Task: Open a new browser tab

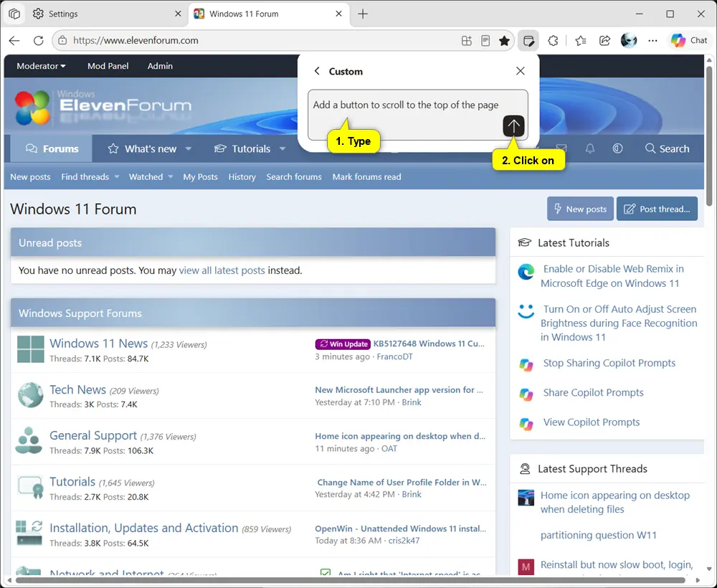Action: 363,14
